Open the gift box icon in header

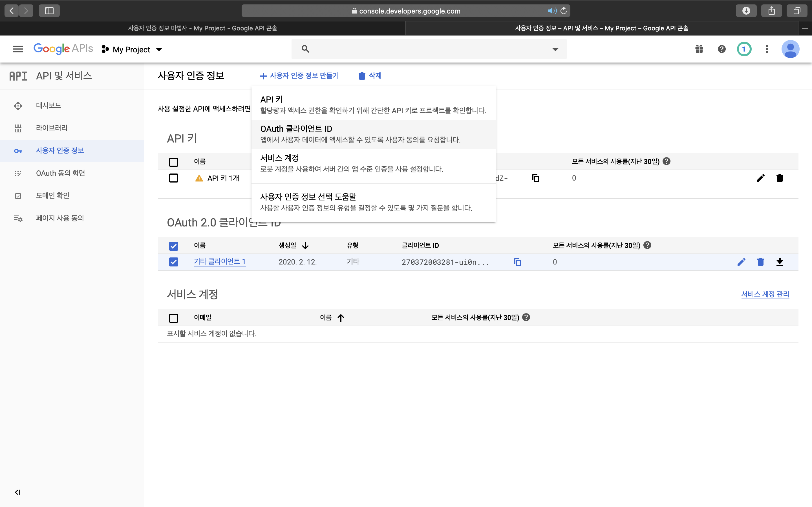coord(699,49)
